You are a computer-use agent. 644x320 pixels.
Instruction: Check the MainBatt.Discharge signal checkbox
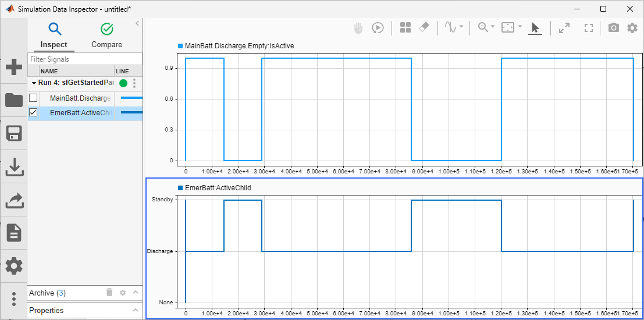pos(33,98)
